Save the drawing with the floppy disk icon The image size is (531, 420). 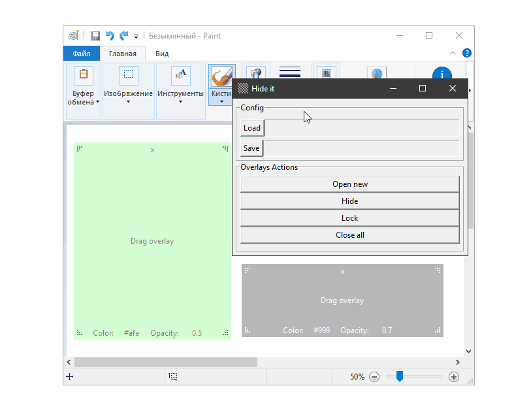(95, 35)
